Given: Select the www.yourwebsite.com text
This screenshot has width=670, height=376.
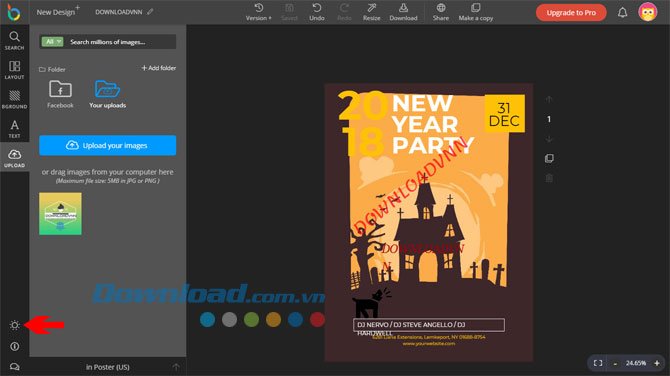Looking at the screenshot, I should pyautogui.click(x=429, y=344).
